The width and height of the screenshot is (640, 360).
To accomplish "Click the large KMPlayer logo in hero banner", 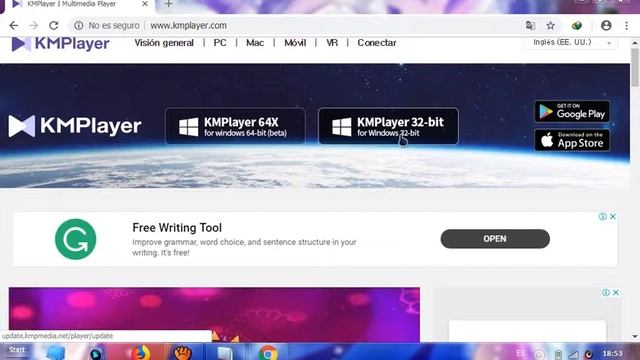I will [75, 126].
